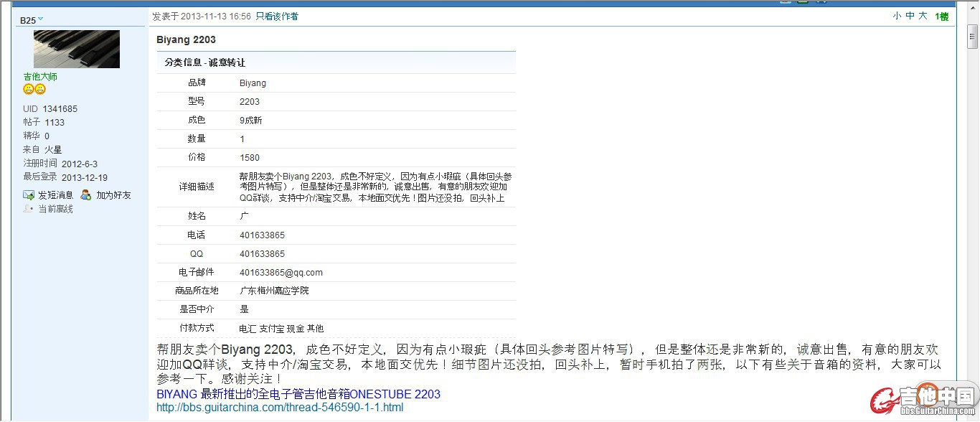
Task: Click the piano keyboard avatar image
Action: [77, 49]
